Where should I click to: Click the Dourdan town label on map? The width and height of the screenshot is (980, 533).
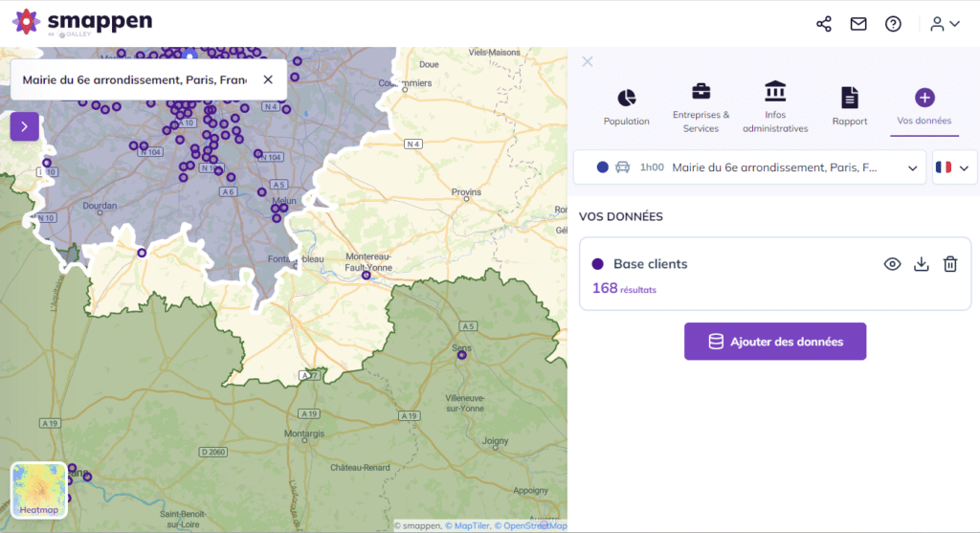coord(100,206)
